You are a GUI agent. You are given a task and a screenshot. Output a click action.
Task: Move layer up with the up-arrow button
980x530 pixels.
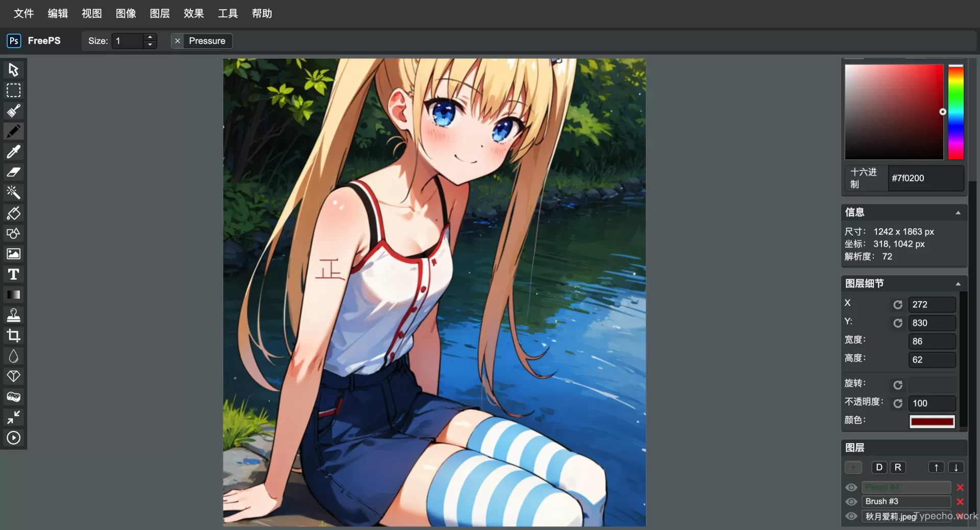tap(936, 467)
